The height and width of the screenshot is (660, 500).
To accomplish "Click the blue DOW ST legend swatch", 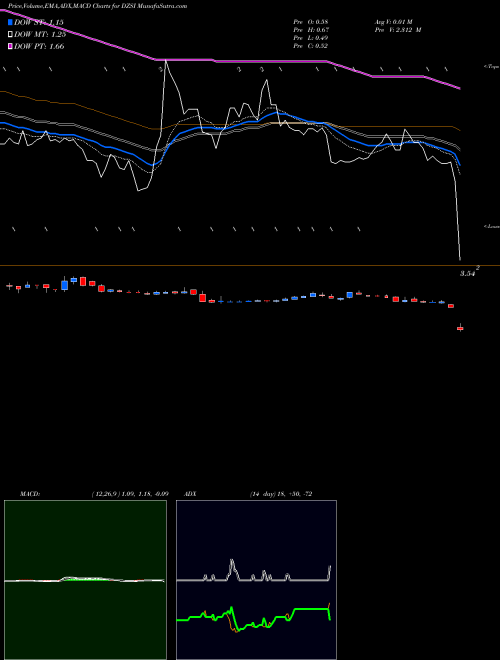I will (10, 22).
